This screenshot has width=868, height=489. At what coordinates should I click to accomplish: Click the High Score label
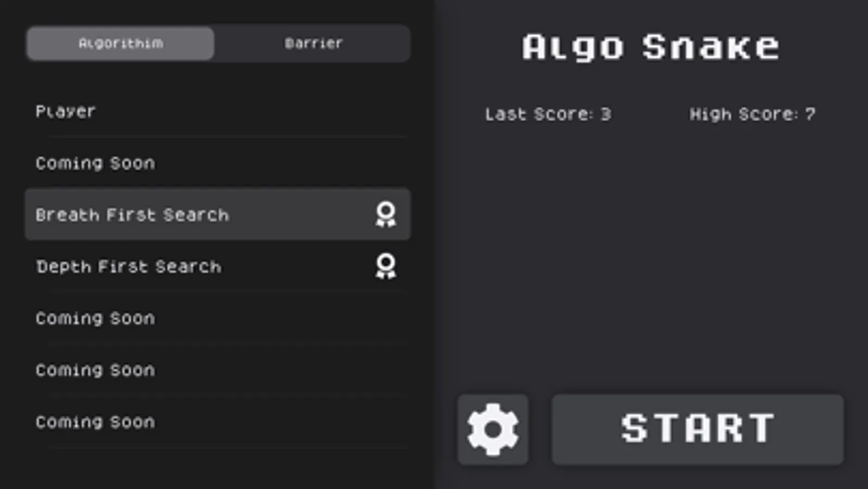click(x=752, y=114)
